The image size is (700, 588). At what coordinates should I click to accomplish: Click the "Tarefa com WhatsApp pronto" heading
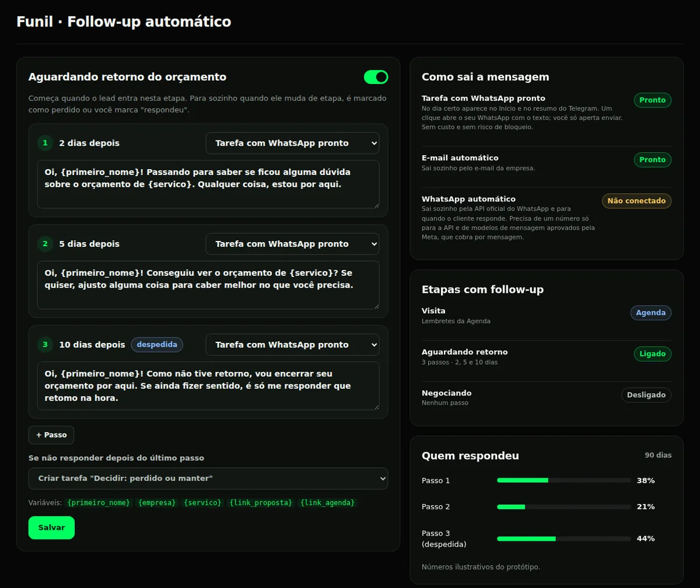[484, 99]
